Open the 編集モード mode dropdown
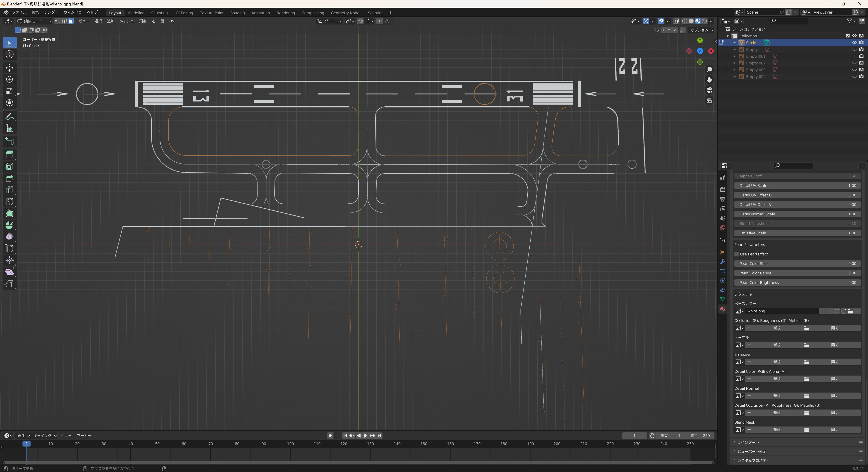868x472 pixels. 34,21
